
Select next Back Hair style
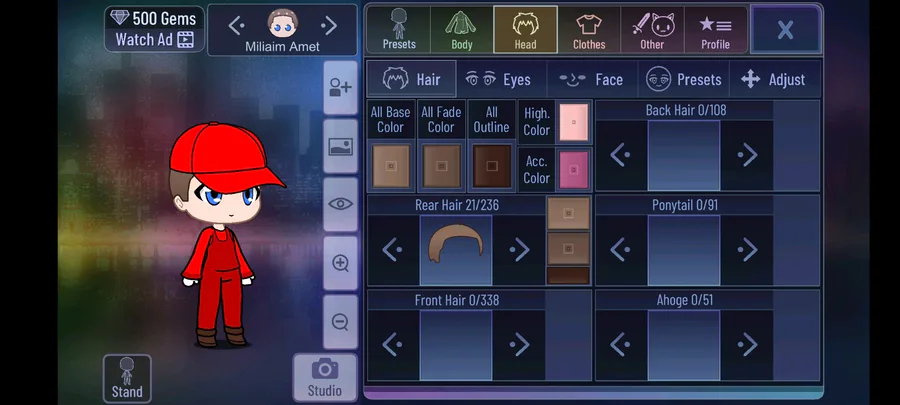click(x=747, y=155)
